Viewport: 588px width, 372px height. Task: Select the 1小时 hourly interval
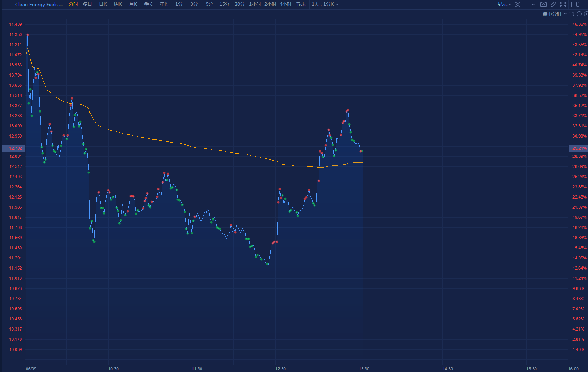click(255, 4)
